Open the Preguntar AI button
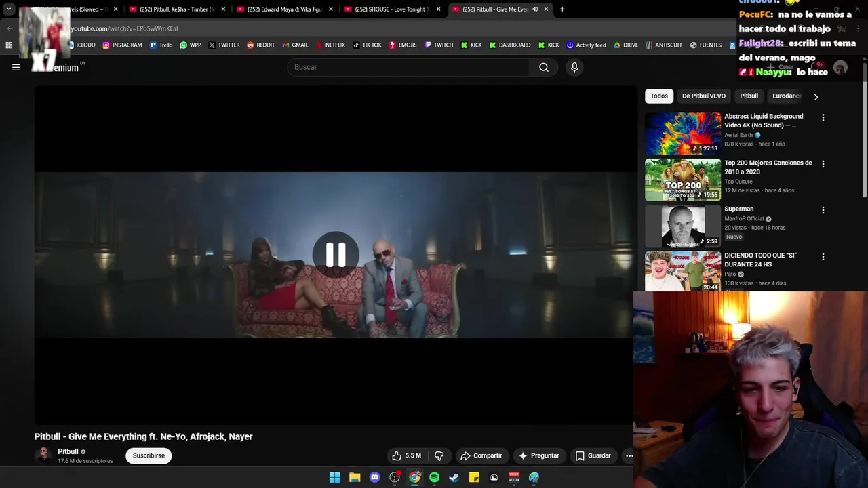868x488 pixels. (x=540, y=455)
